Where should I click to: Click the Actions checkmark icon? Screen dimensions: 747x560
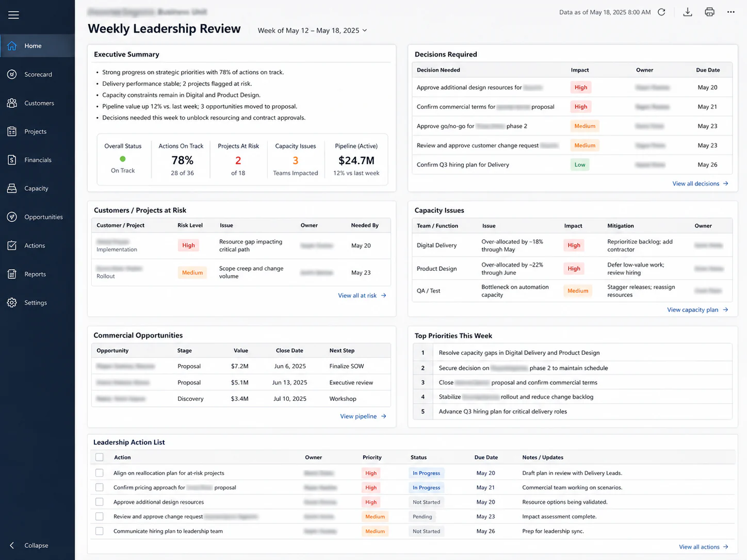12,245
